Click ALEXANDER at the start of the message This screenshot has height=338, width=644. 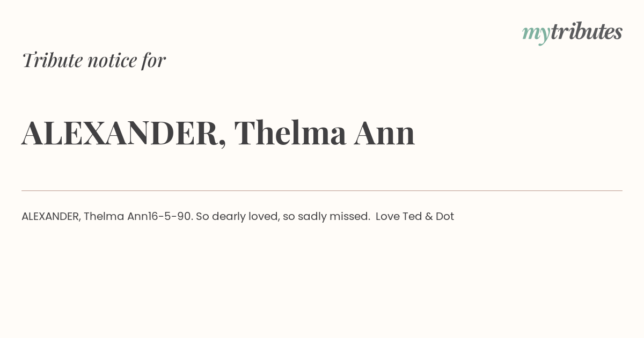(51, 216)
